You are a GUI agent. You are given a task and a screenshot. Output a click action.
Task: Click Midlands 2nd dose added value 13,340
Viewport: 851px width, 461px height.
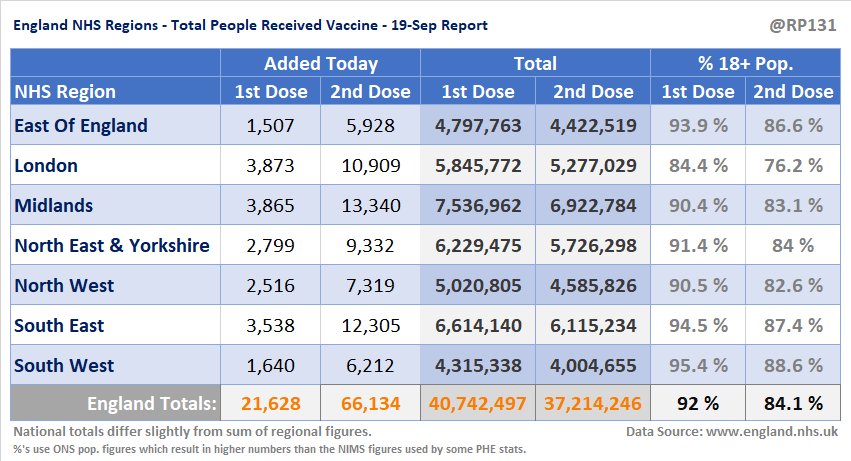[370, 206]
